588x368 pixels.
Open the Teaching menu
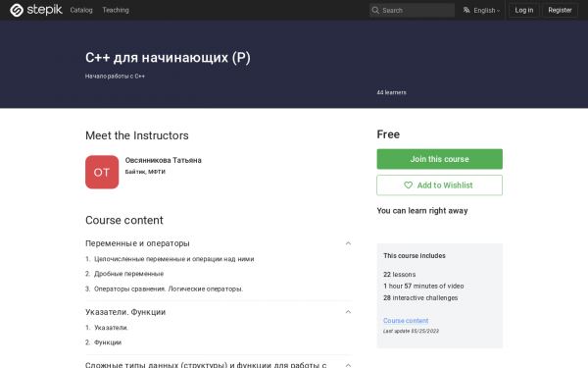click(x=116, y=10)
